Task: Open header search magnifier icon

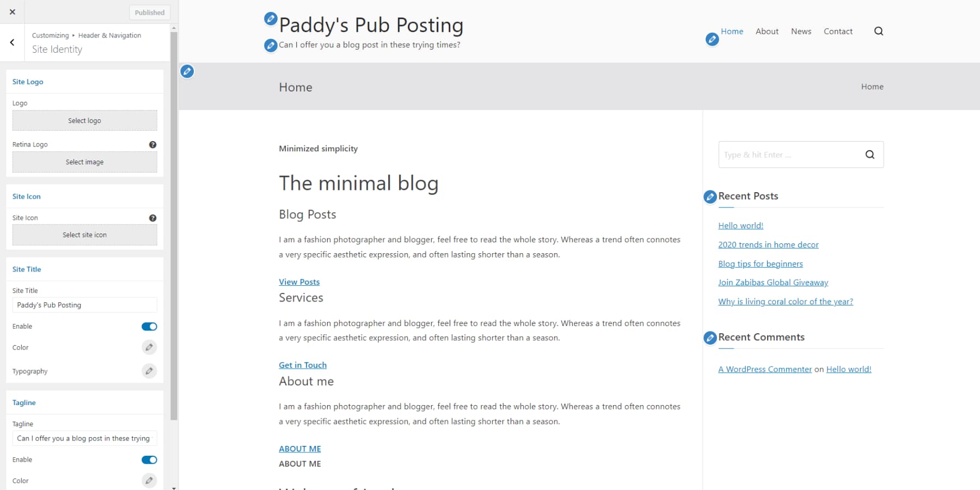Action: coord(879,32)
